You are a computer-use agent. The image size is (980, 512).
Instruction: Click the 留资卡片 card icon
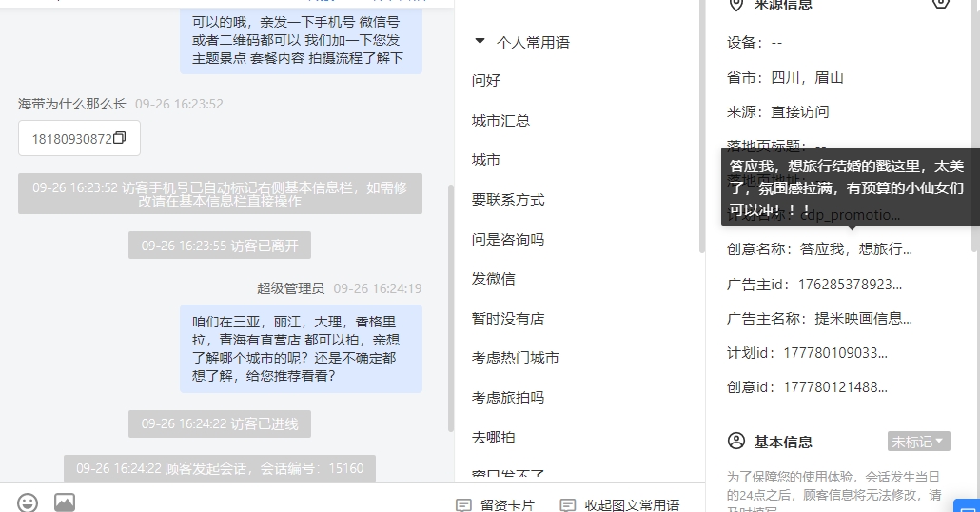click(x=463, y=505)
